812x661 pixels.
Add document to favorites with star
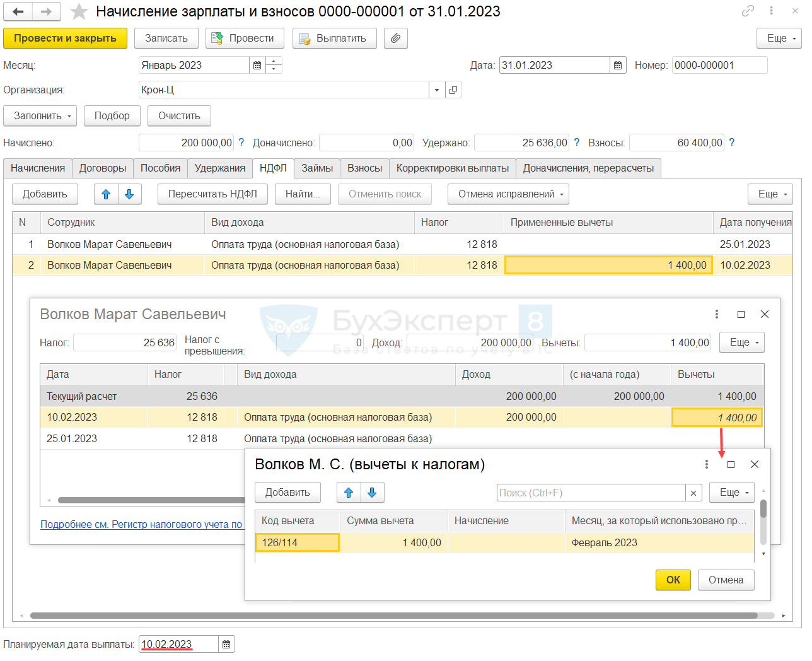point(78,11)
